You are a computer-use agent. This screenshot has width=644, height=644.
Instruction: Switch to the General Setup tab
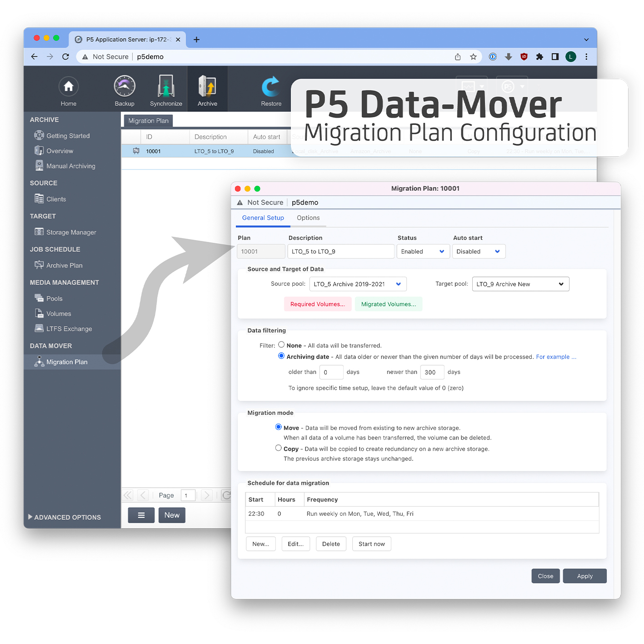pyautogui.click(x=263, y=218)
